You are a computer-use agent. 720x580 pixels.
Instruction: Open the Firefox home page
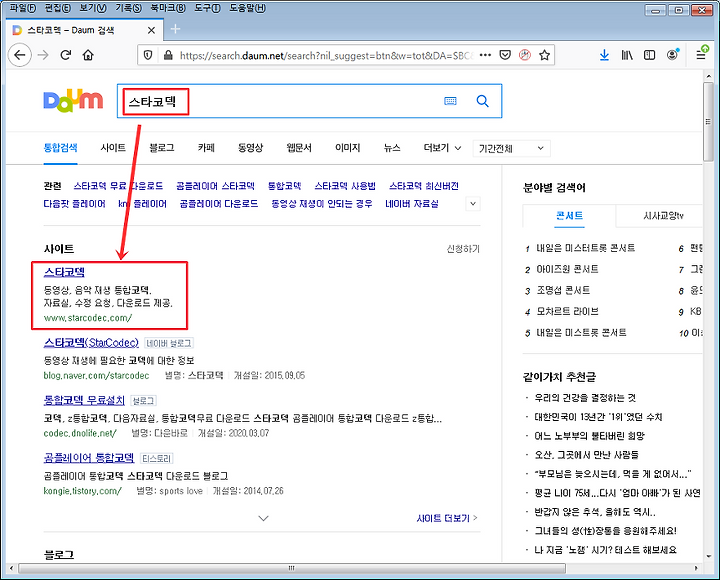(88, 55)
